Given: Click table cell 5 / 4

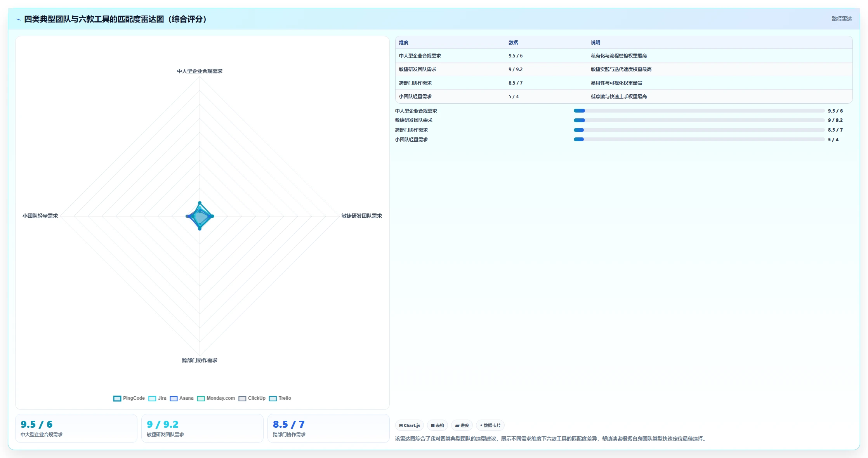Looking at the screenshot, I should (x=514, y=97).
